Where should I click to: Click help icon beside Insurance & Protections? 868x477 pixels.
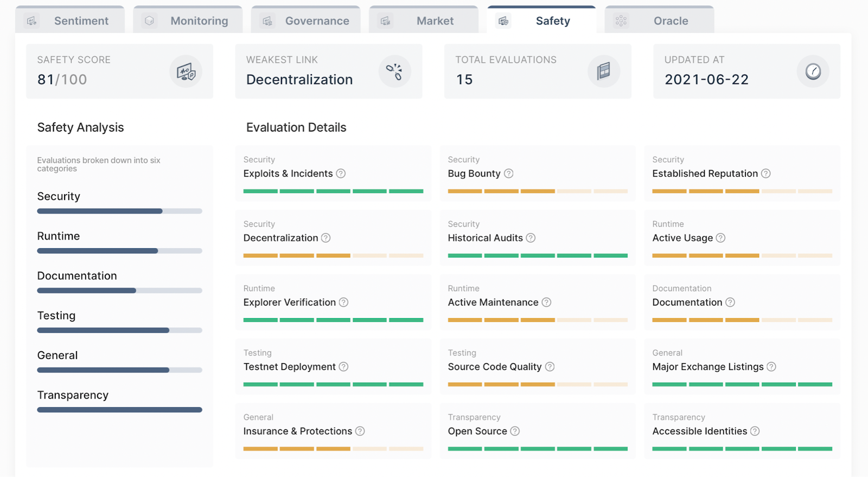point(360,431)
